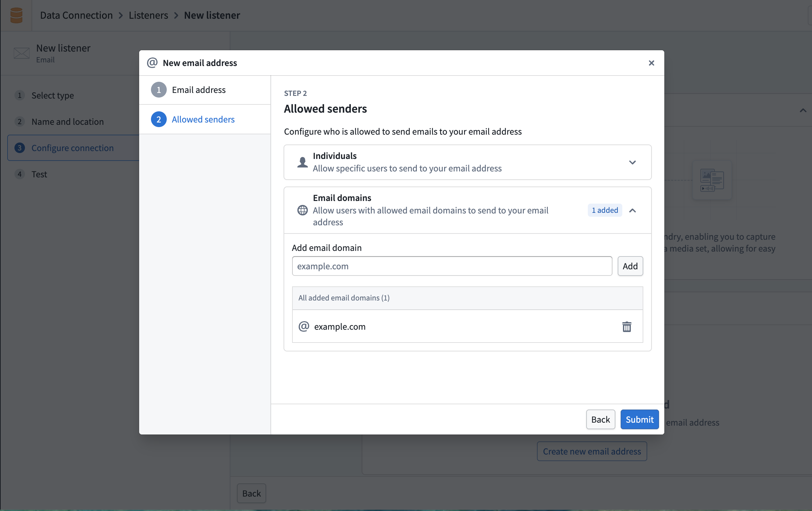Delete example.com using the trash icon
Image resolution: width=812 pixels, height=511 pixels.
[x=626, y=327]
